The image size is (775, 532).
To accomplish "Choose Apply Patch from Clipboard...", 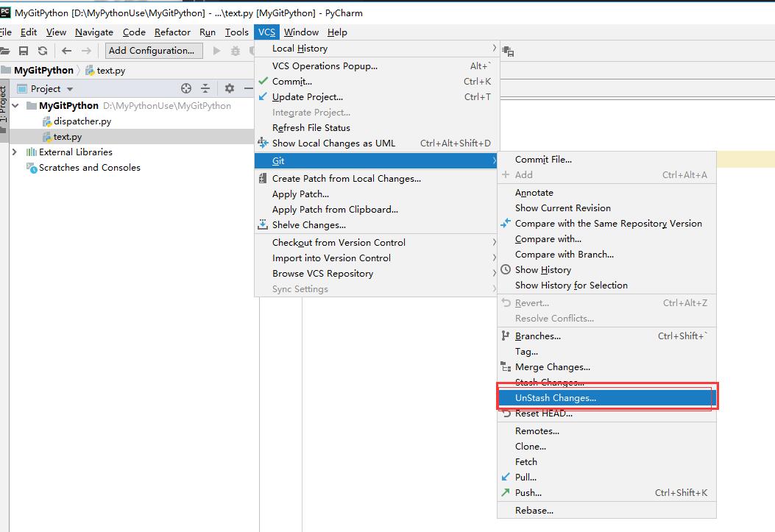I will (x=375, y=210).
